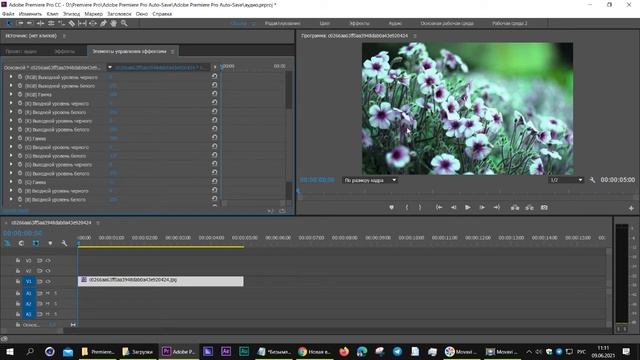Open Program monitor wrench settings

click(592, 180)
